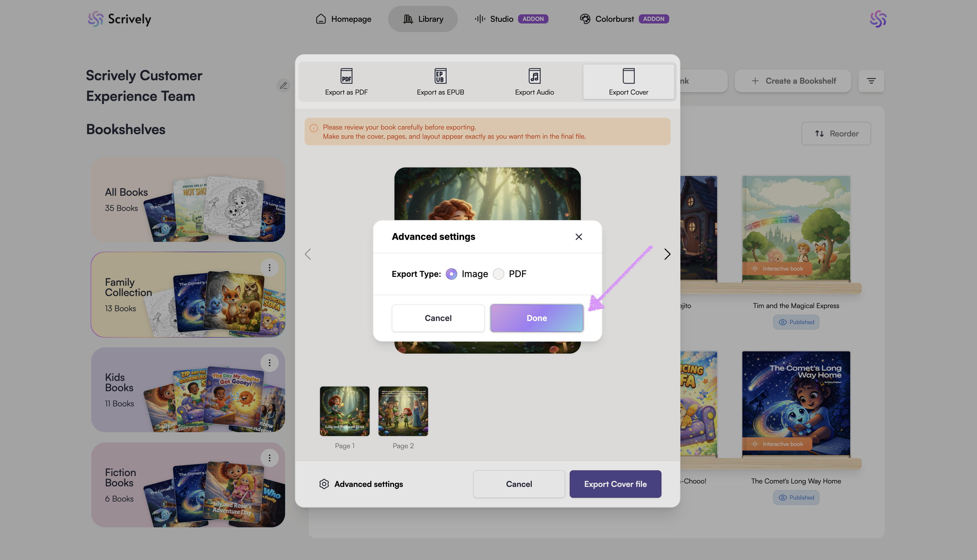Select the Image export type radio
Screen dimensions: 977x560
click(x=451, y=274)
